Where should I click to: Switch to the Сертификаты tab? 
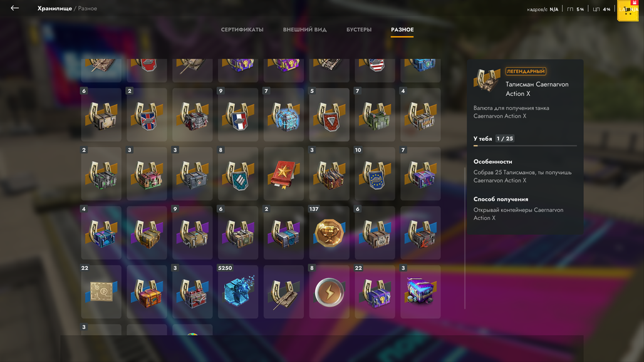pyautogui.click(x=242, y=29)
